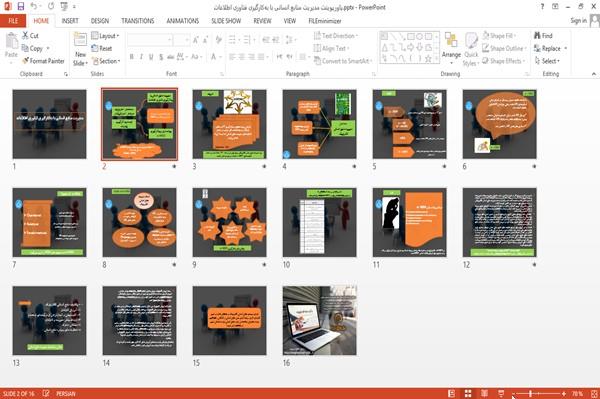Open the font name combo box
The image size is (600, 399).
pos(150,40)
